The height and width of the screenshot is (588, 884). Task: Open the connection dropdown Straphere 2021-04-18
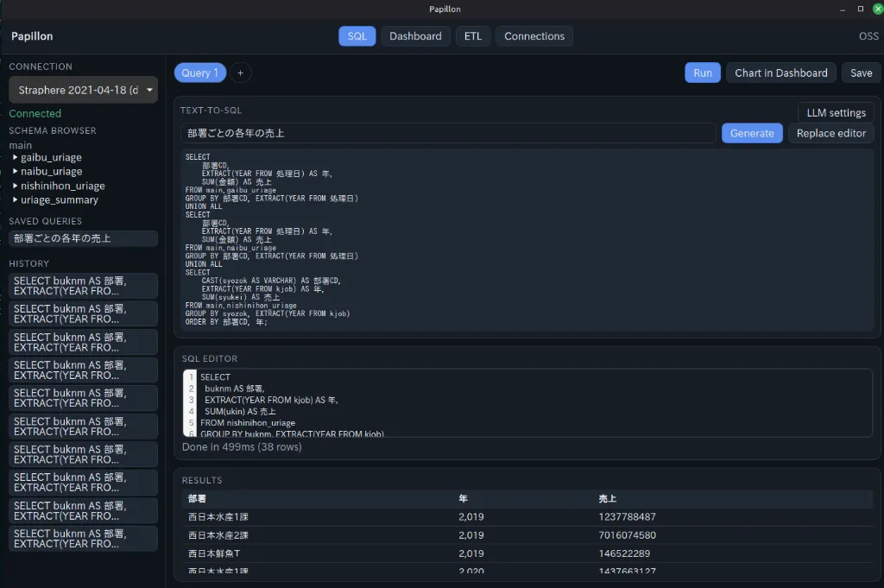tap(84, 90)
